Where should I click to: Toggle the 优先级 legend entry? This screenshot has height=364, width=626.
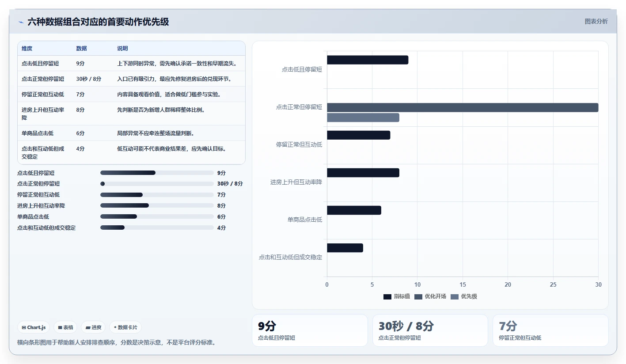pyautogui.click(x=464, y=296)
